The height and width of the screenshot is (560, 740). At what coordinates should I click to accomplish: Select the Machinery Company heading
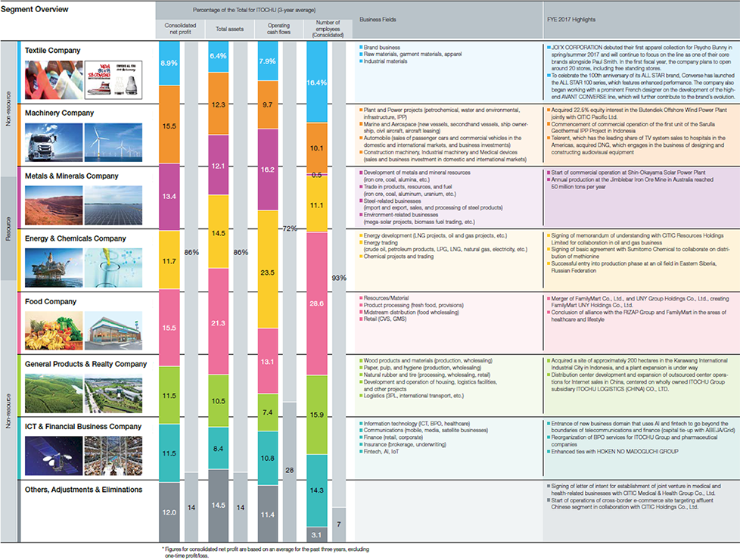click(59, 113)
